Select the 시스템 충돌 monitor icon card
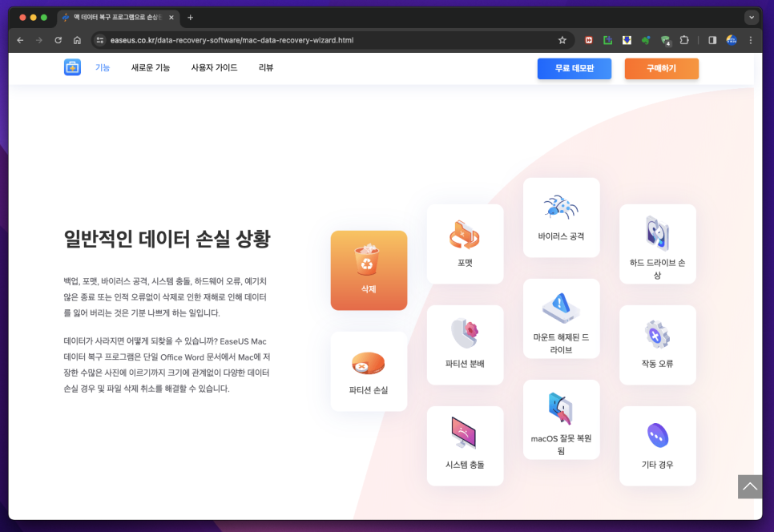Image resolution: width=774 pixels, height=532 pixels. pos(465,446)
